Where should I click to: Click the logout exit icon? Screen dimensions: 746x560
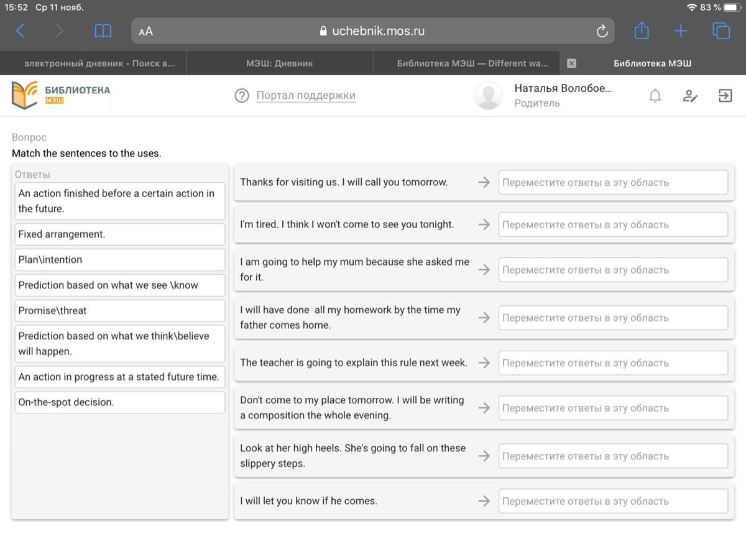tap(725, 95)
